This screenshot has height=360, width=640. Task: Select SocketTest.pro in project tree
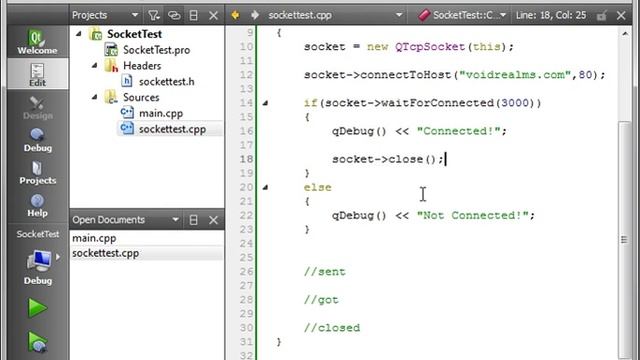156,50
